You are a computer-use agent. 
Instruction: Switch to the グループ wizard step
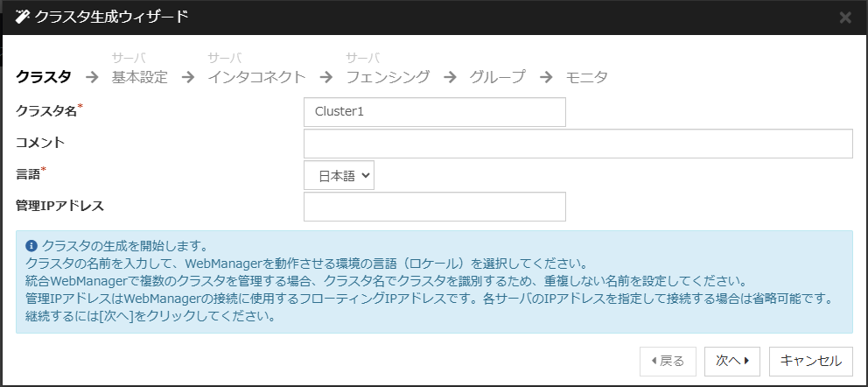click(x=497, y=77)
